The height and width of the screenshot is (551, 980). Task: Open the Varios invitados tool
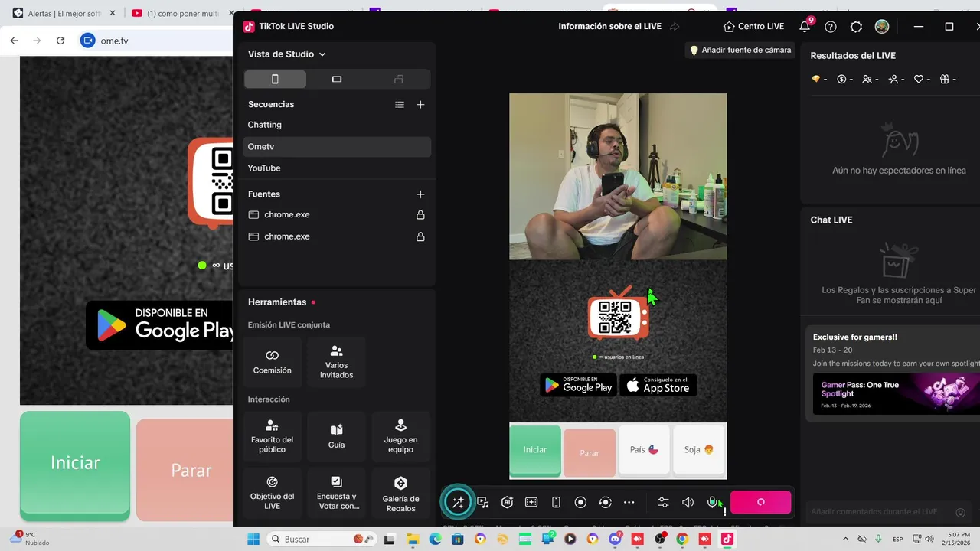pyautogui.click(x=336, y=362)
